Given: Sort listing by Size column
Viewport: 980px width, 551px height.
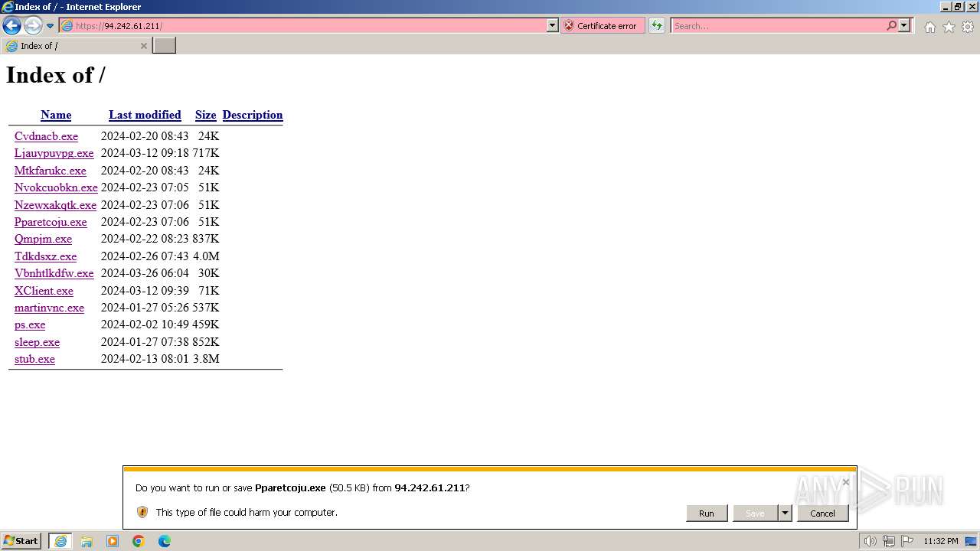Looking at the screenshot, I should (205, 115).
